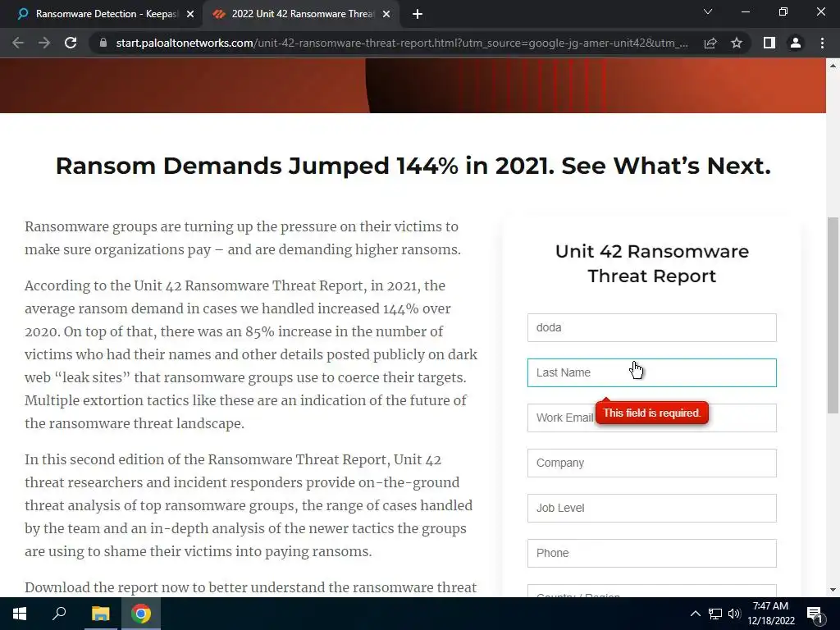Click the Phone field
This screenshot has height=630, width=840.
click(651, 553)
